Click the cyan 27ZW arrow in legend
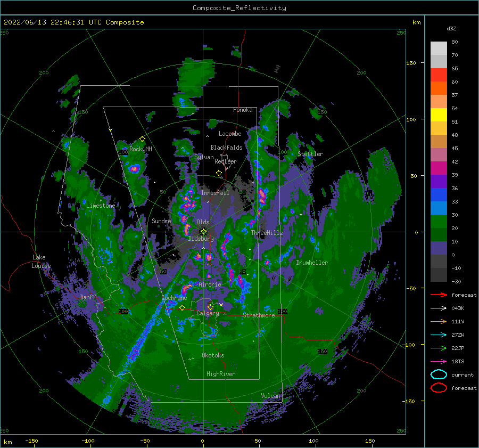 tap(439, 335)
